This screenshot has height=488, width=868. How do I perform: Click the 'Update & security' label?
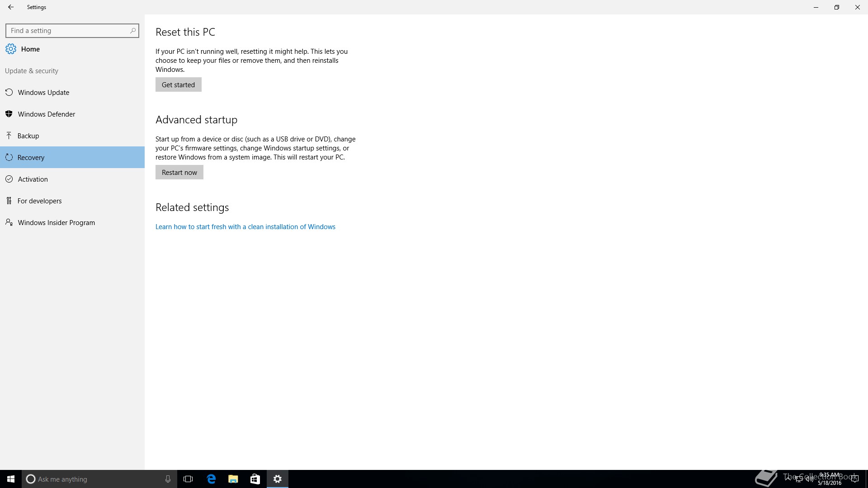[32, 71]
